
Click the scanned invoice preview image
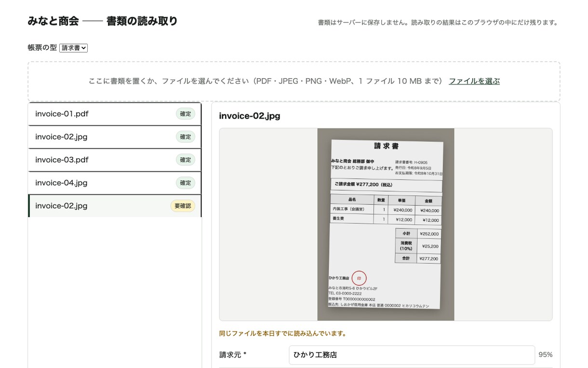point(386,224)
